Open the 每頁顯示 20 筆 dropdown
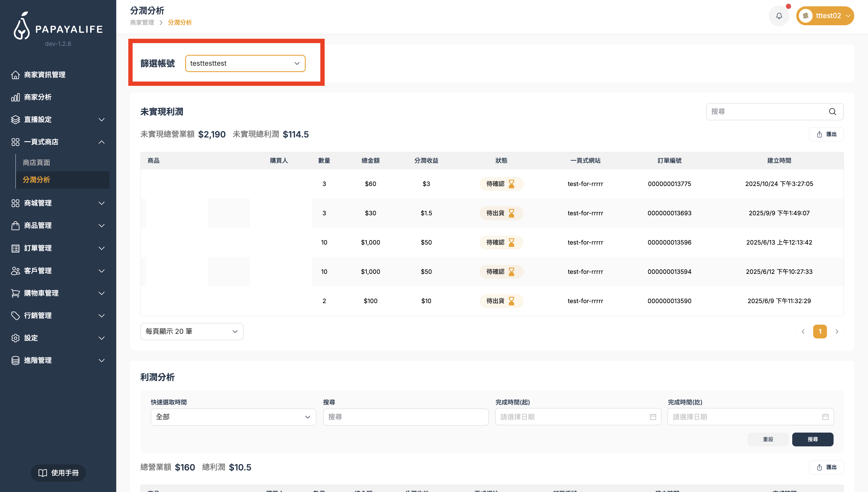The height and width of the screenshot is (492, 868). coord(191,332)
